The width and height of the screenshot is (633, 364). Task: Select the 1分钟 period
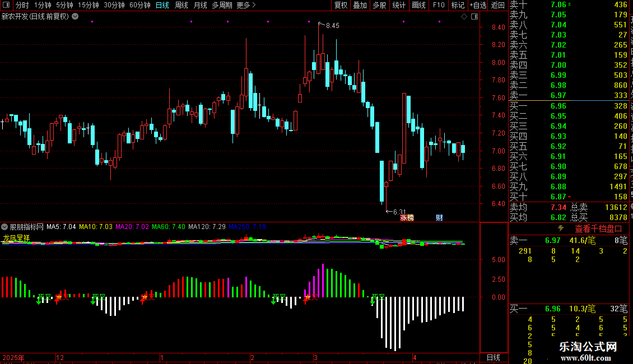tap(43, 5)
